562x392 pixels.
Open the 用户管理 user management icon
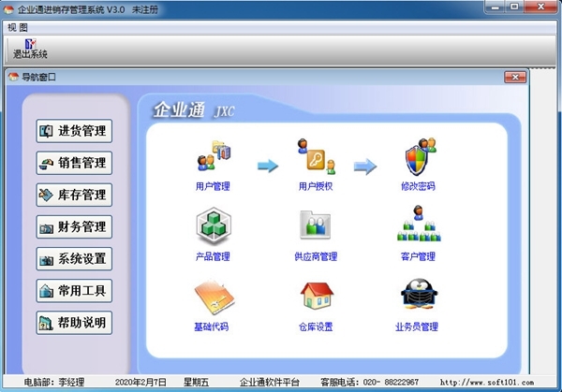click(x=214, y=156)
